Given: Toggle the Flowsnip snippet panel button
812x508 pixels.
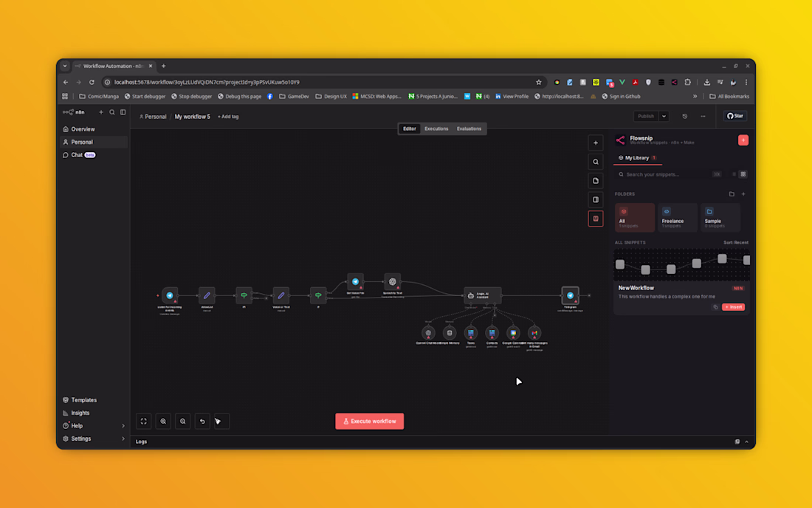Looking at the screenshot, I should tap(596, 219).
